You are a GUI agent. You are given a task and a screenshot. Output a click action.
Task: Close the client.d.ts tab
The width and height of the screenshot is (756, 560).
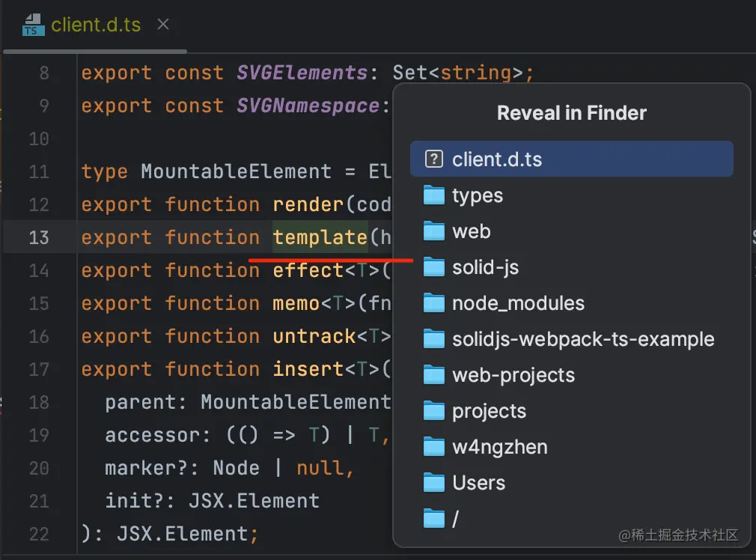(x=162, y=23)
